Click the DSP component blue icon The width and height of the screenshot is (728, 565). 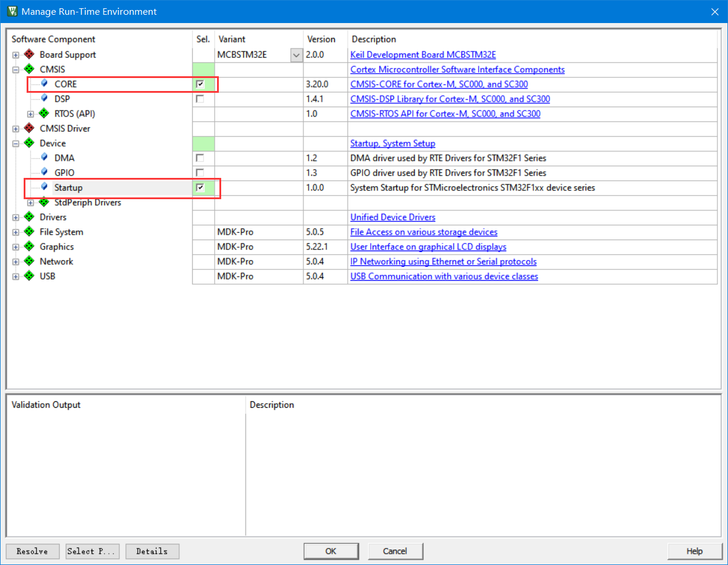[44, 98]
